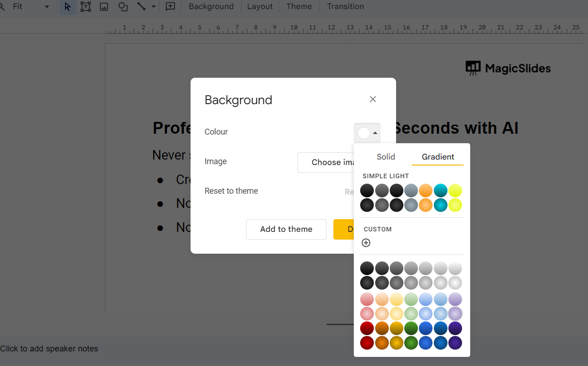Expand the line tool options arrow
The height and width of the screenshot is (366, 588).
tap(154, 7)
